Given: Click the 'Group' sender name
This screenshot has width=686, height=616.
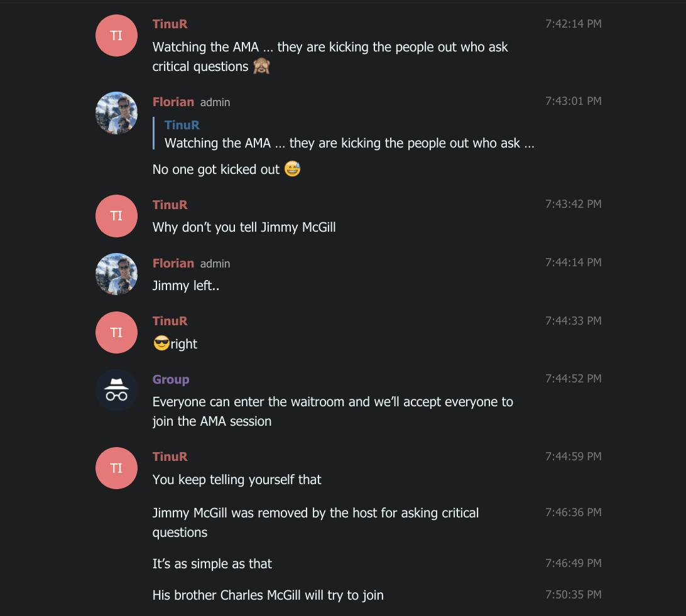Looking at the screenshot, I should (x=171, y=379).
